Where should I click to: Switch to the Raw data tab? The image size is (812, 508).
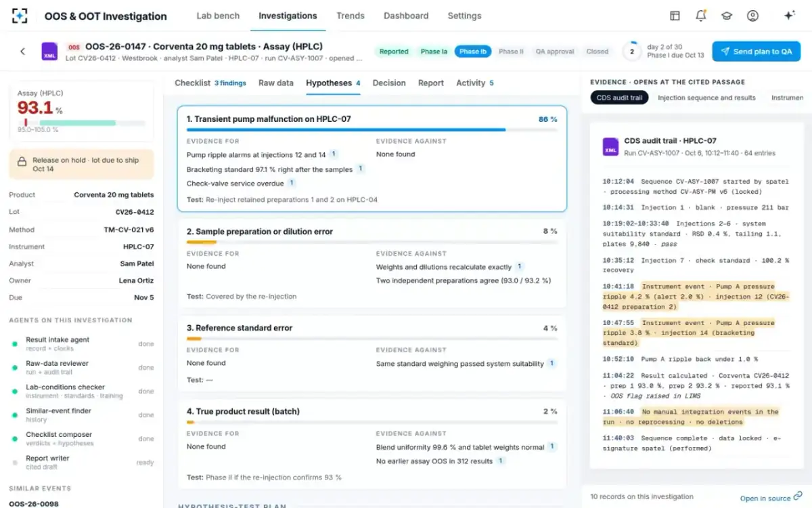(x=276, y=83)
